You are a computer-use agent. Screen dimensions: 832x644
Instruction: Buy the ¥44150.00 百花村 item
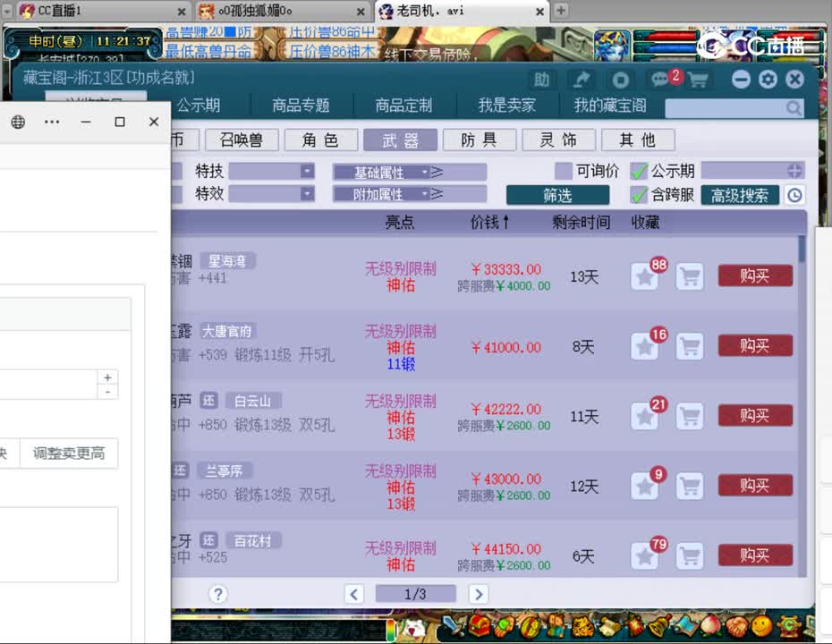coord(755,555)
